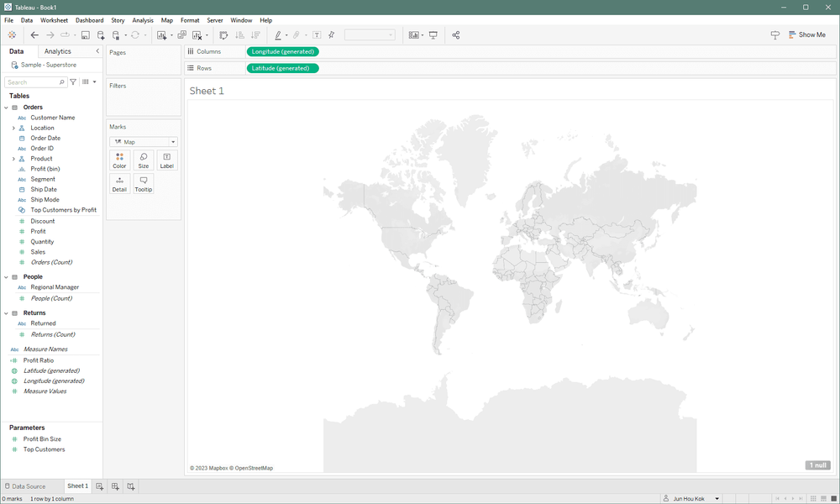This screenshot has width=840, height=504.
Task: Switch to the Analytics pane tab
Action: 58,51
